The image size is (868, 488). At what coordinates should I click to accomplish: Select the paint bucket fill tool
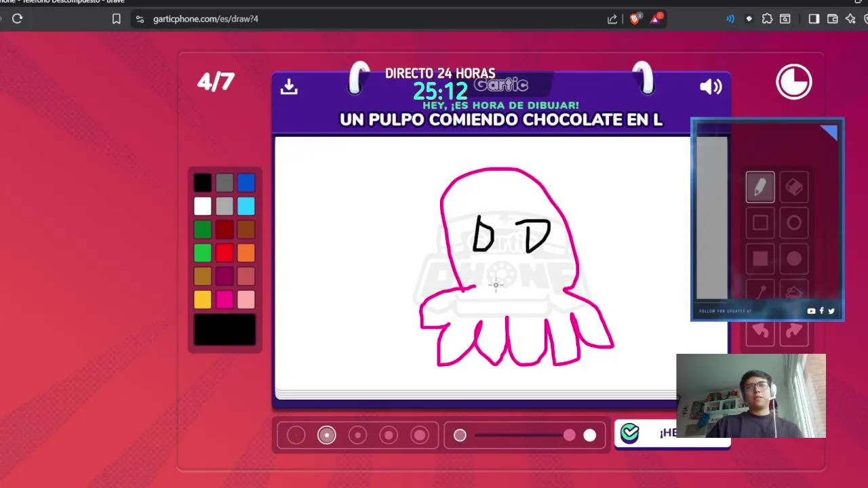click(x=794, y=293)
